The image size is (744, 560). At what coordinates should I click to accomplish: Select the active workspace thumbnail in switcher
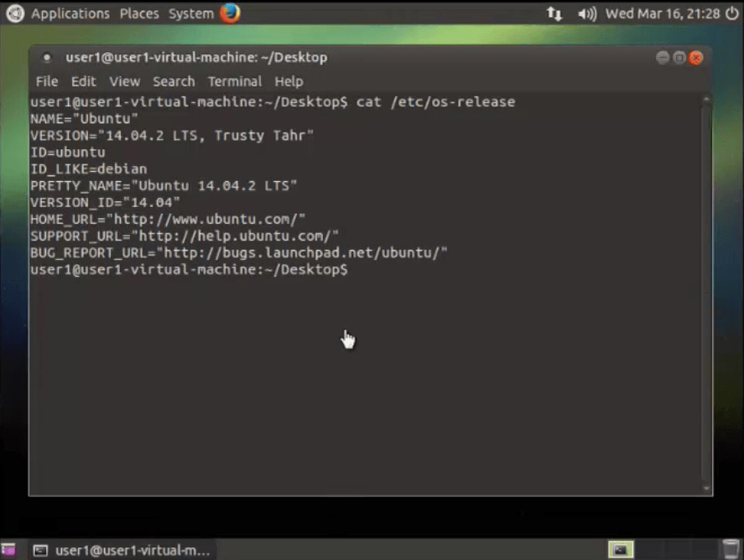coord(621,550)
